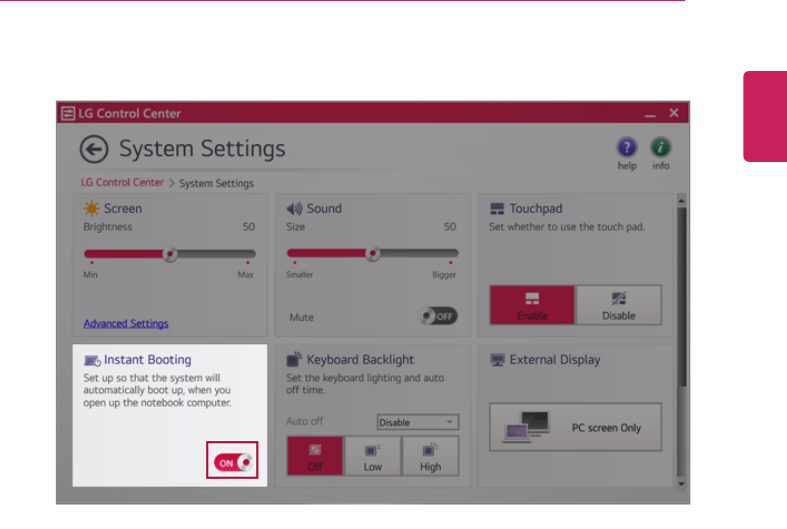Screen dimensions: 787x529
Task: Toggle the Mute switch on
Action: (x=439, y=316)
